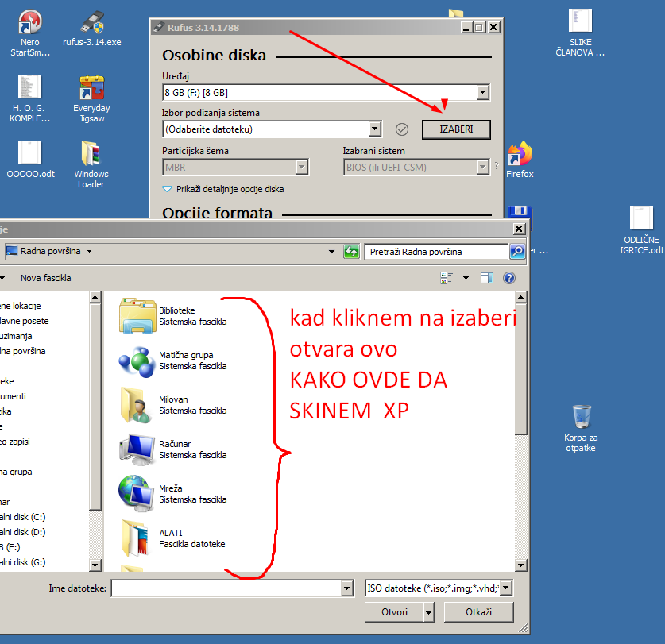Open the Ime datoteke dropdown arrow
This screenshot has height=644, width=665.
(347, 588)
